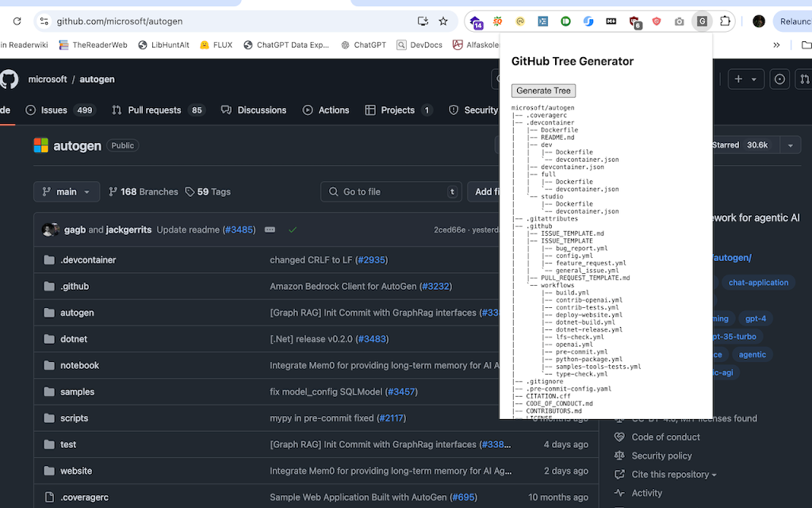The image size is (812, 508).
Task: Open the blue outline list extension icon
Action: point(542,21)
